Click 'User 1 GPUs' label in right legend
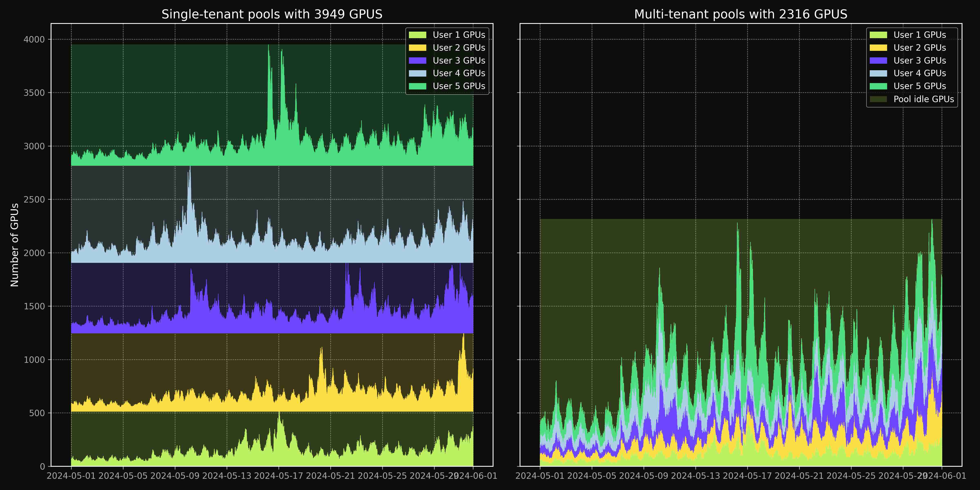The image size is (980, 490). point(920,35)
